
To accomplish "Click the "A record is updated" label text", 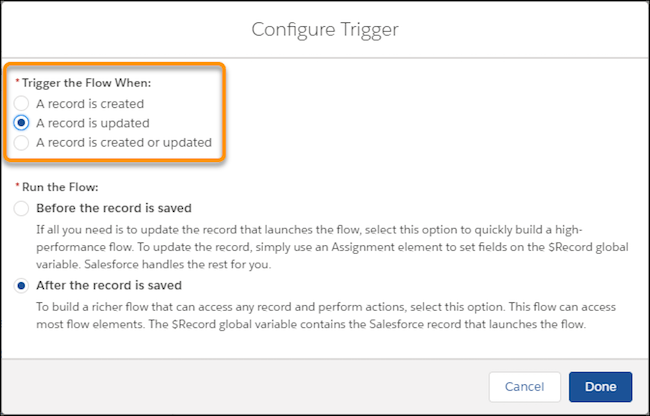I will point(93,123).
